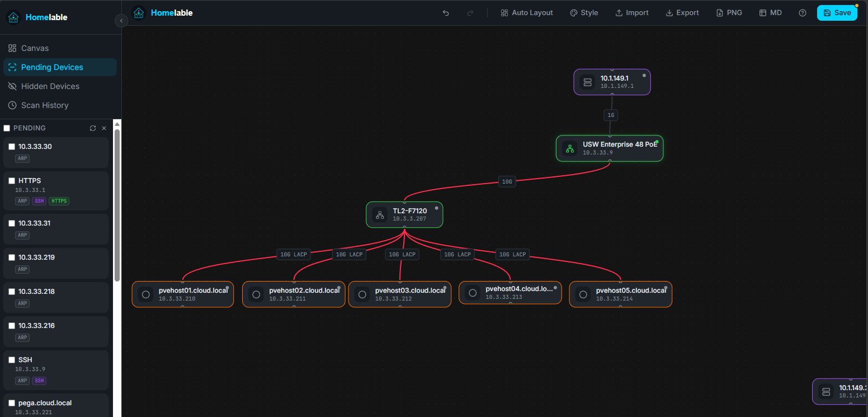Collapse the sidebar with chevron button
Image resolution: width=868 pixels, height=417 pixels.
tap(121, 21)
